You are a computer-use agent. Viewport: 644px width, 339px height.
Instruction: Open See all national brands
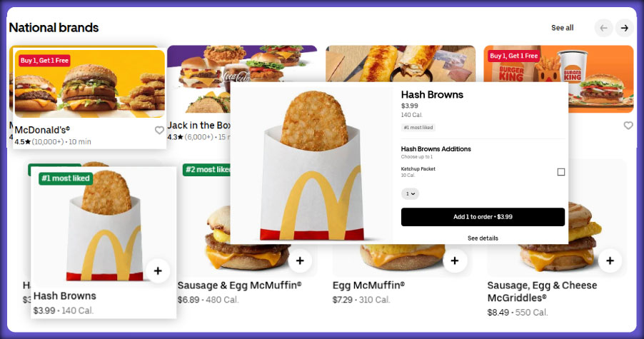(563, 28)
